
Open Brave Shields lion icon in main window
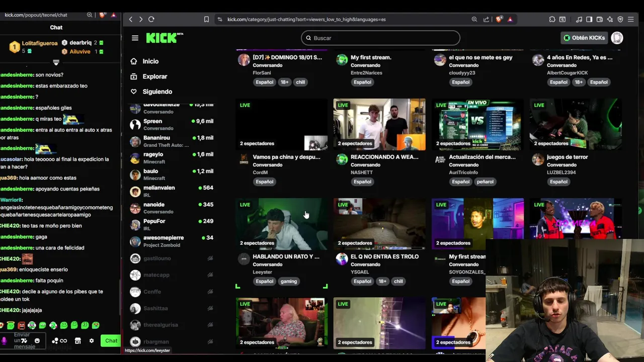coord(499,19)
